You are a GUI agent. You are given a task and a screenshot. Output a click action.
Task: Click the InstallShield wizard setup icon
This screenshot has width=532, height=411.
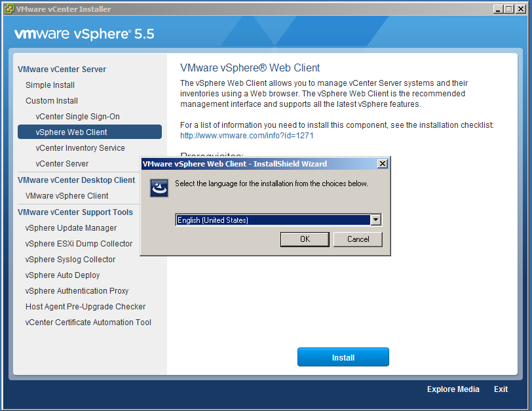click(x=159, y=188)
